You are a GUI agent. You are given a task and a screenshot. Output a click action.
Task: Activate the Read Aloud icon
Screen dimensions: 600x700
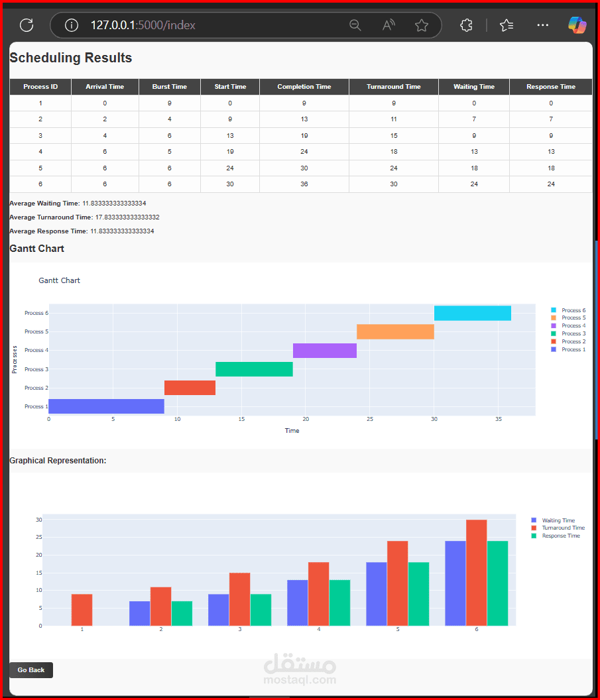[389, 25]
